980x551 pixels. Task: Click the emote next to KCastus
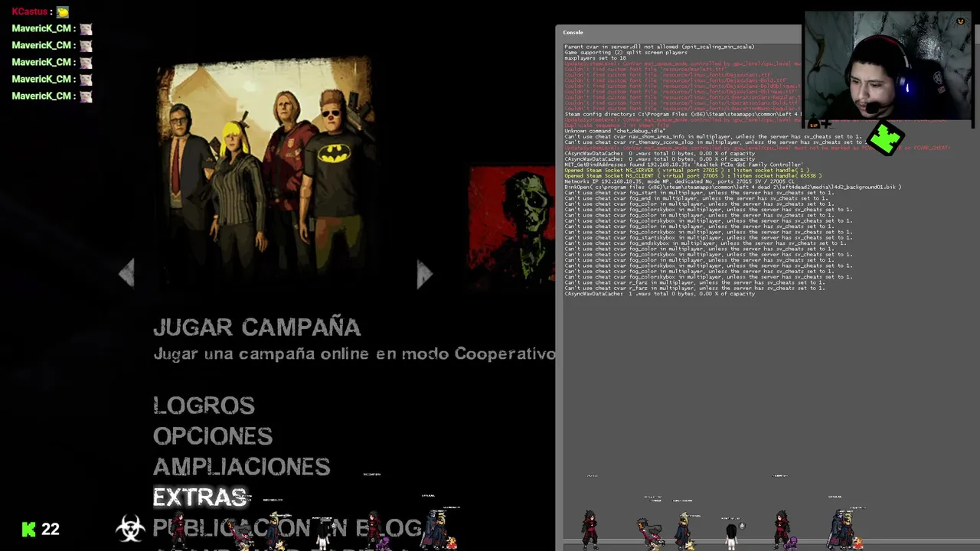(x=62, y=12)
